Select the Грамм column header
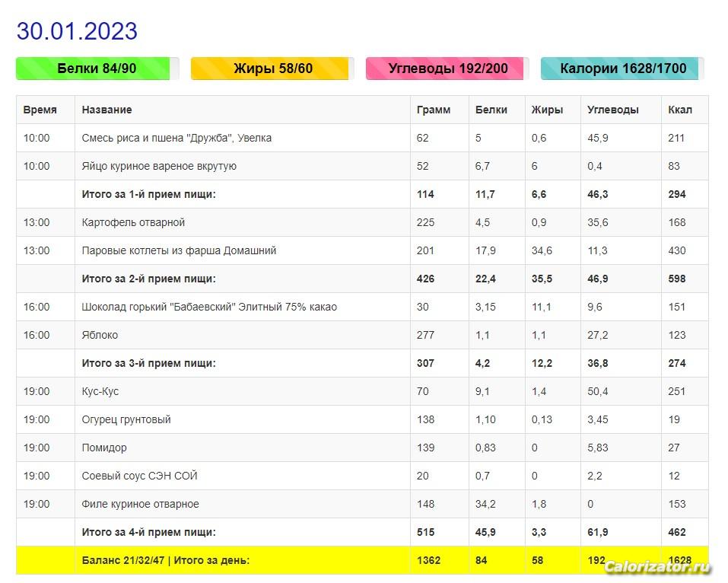The width and height of the screenshot is (728, 583). [x=434, y=110]
